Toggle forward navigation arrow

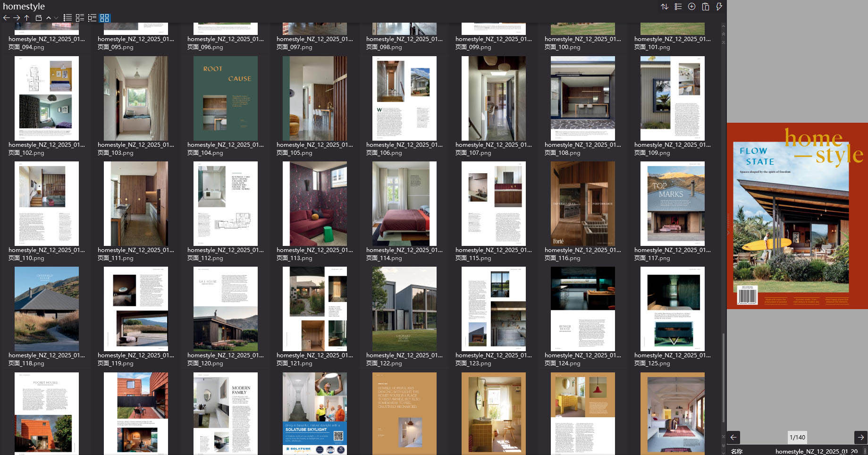pyautogui.click(x=17, y=17)
